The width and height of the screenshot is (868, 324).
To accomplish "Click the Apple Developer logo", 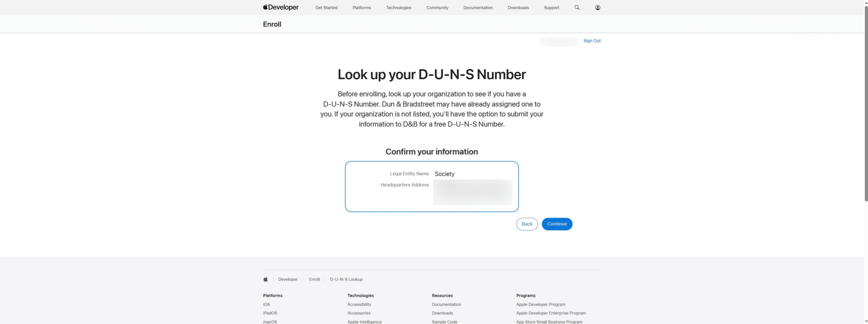I will coord(281,7).
